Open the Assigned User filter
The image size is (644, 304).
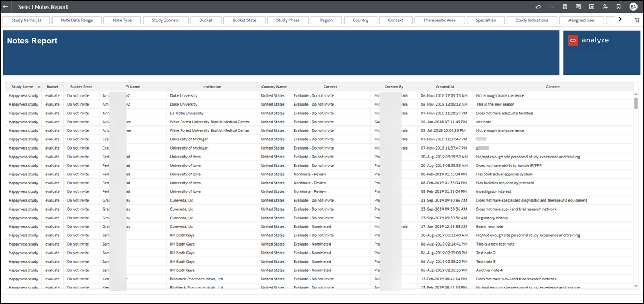click(x=582, y=20)
